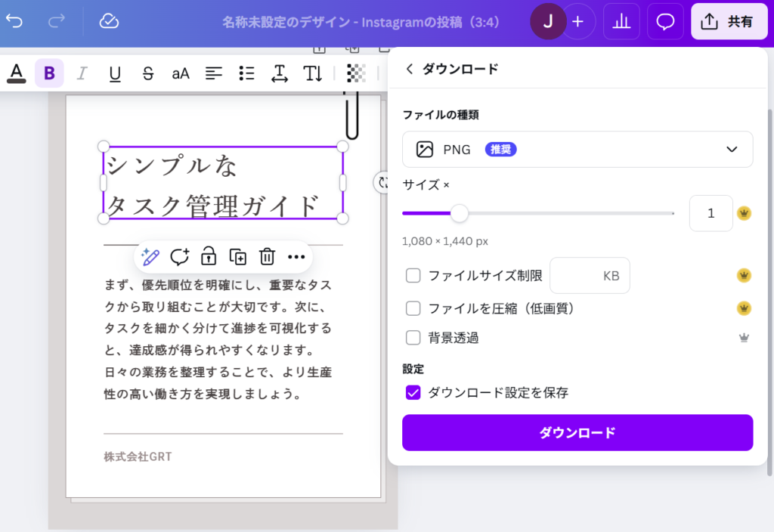Open the bulleted list option
This screenshot has height=532, width=774.
coord(246,73)
